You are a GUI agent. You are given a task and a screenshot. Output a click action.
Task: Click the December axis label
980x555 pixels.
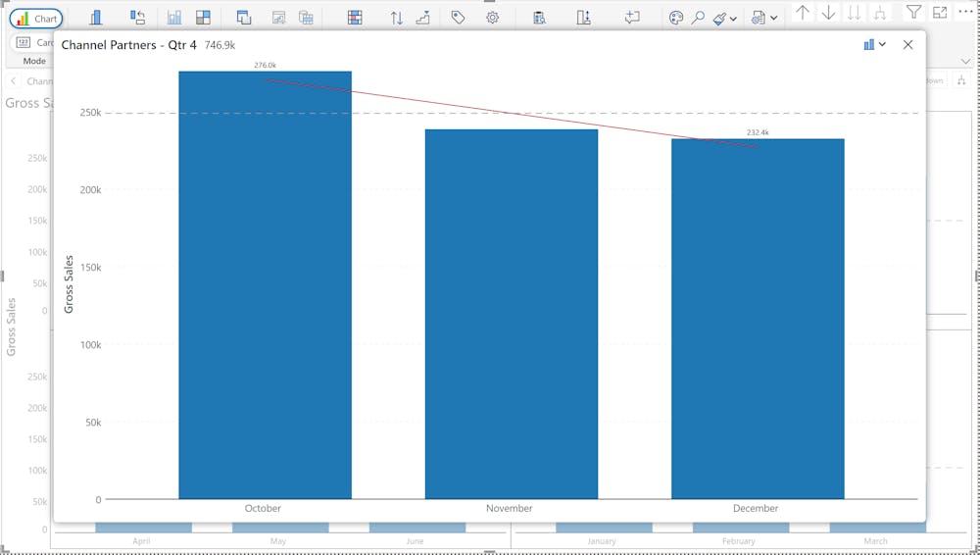[x=756, y=508]
